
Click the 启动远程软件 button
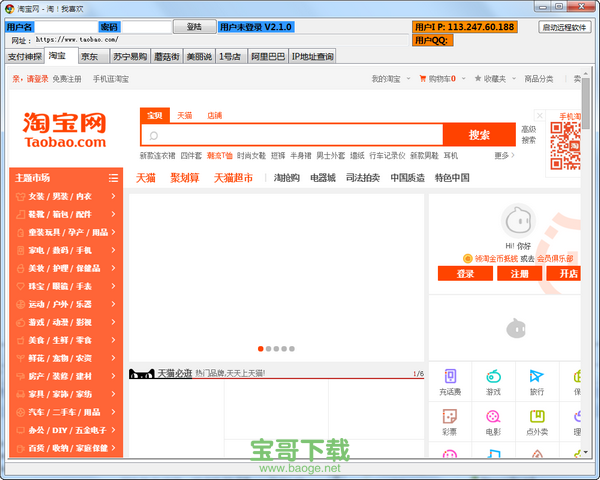[564, 27]
